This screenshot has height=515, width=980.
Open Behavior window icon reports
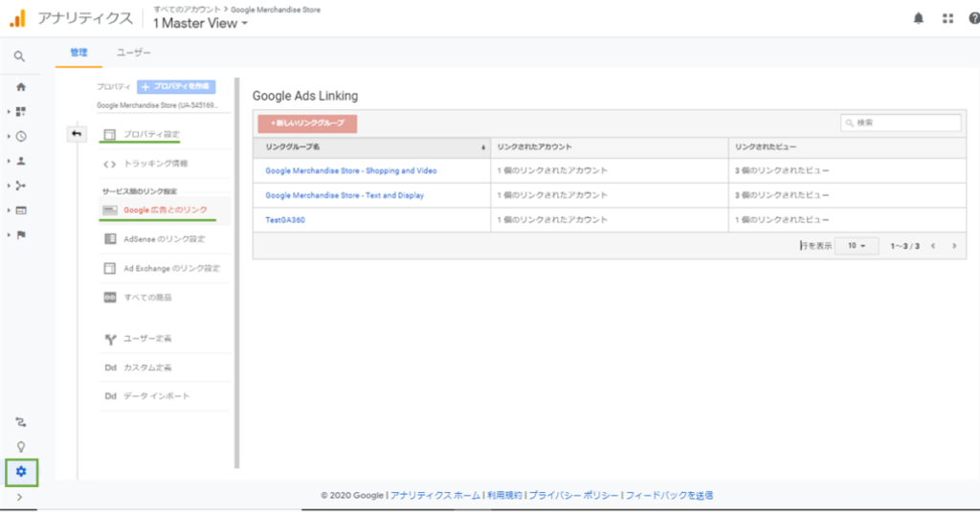pos(21,211)
